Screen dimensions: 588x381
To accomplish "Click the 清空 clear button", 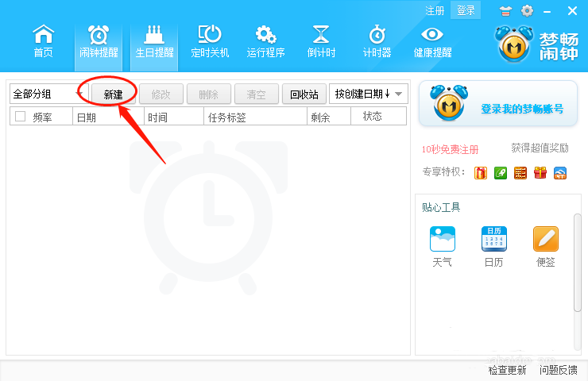I will [256, 94].
